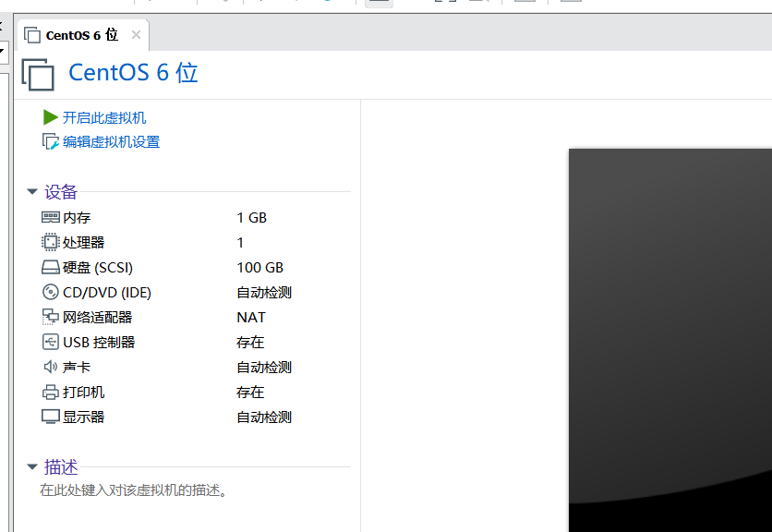Select the 显示器 row label
This screenshot has width=772, height=532.
(84, 417)
